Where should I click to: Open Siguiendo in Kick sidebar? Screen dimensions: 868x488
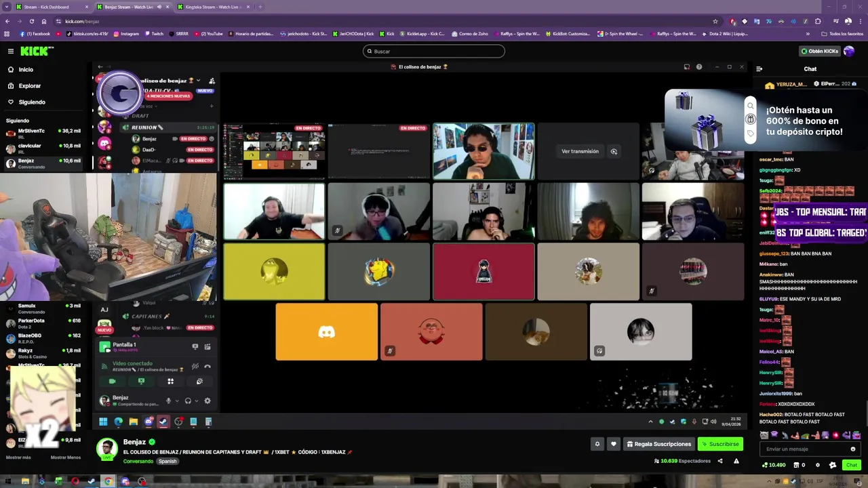[x=32, y=102]
